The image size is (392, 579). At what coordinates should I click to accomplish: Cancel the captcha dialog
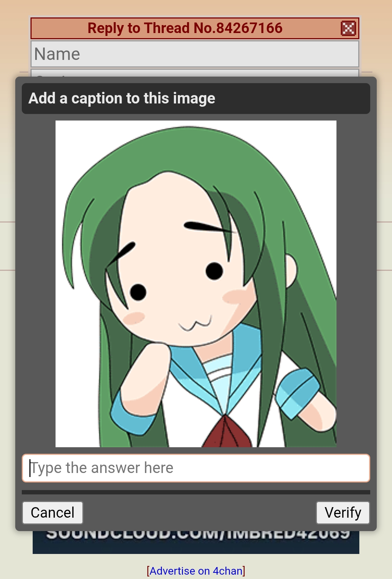(53, 513)
